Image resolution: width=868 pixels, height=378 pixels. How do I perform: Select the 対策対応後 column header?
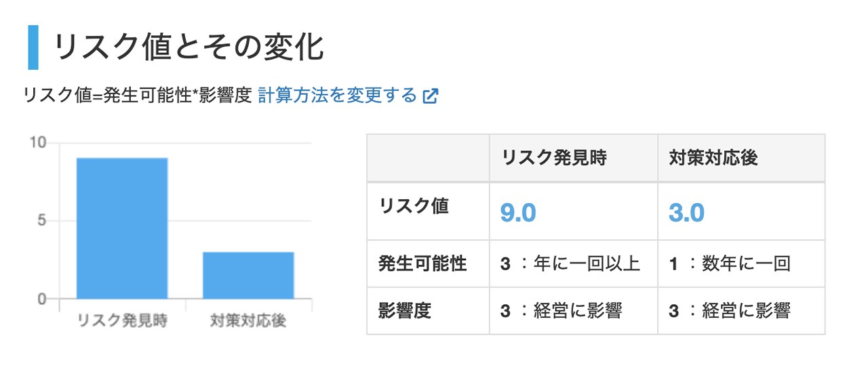tap(741, 158)
